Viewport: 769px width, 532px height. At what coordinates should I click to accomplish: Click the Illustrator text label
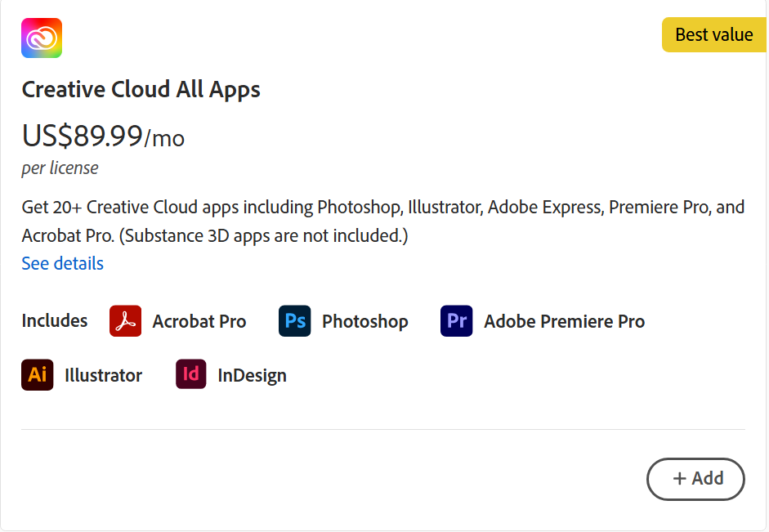(x=103, y=376)
